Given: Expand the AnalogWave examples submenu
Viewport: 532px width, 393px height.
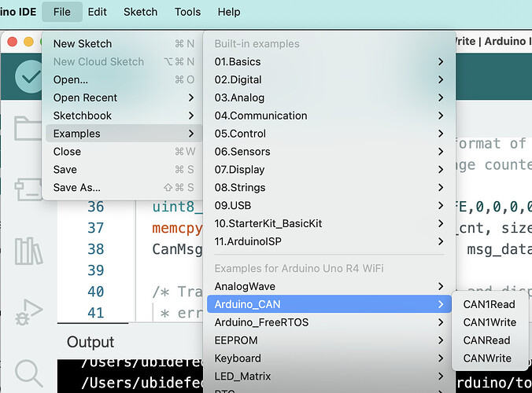Looking at the screenshot, I should (329, 286).
